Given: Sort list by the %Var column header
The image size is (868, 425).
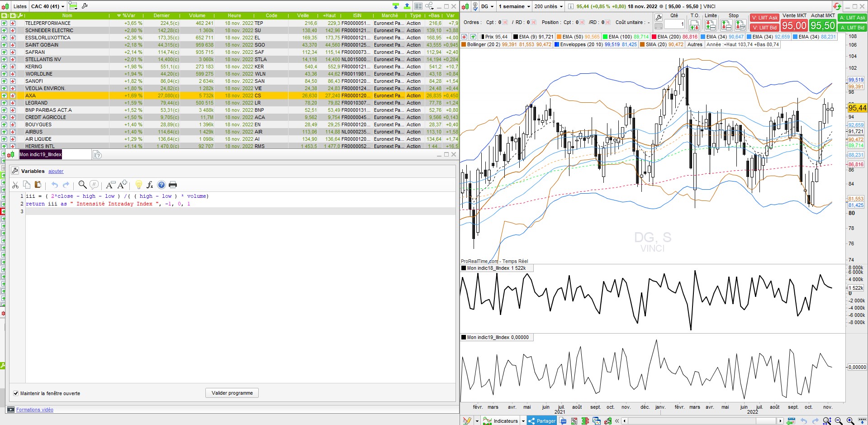Looking at the screenshot, I should coord(129,15).
